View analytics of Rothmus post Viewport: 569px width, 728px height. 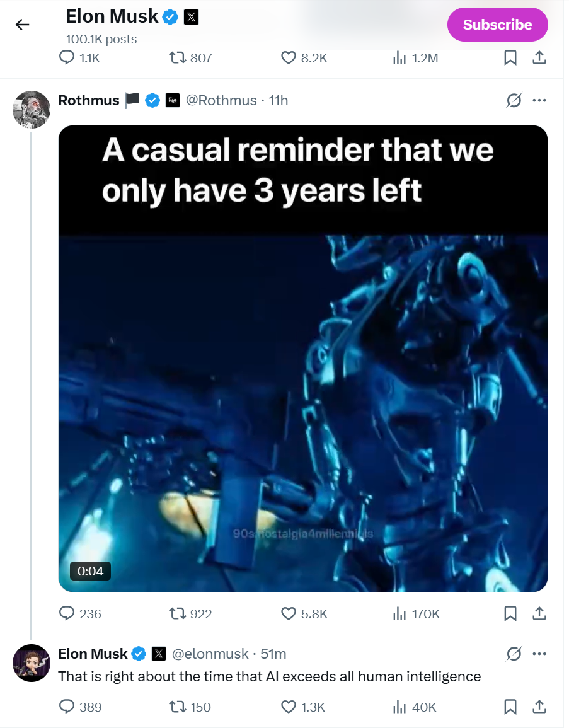tap(399, 613)
